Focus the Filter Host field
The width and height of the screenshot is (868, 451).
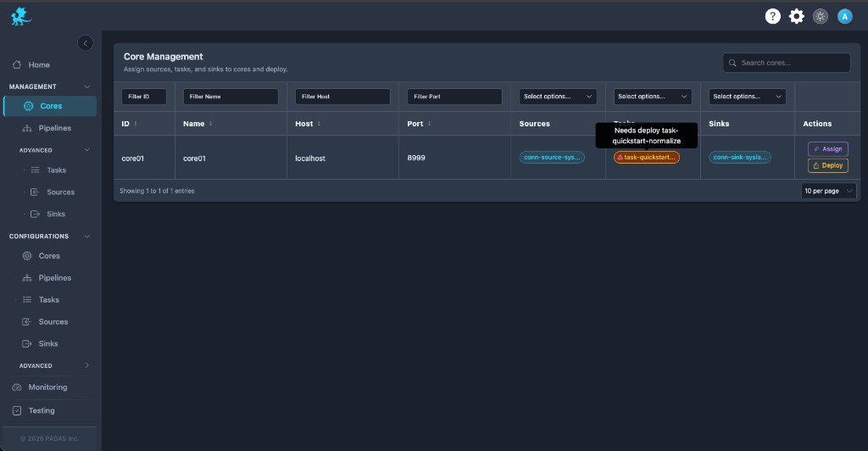click(x=342, y=97)
